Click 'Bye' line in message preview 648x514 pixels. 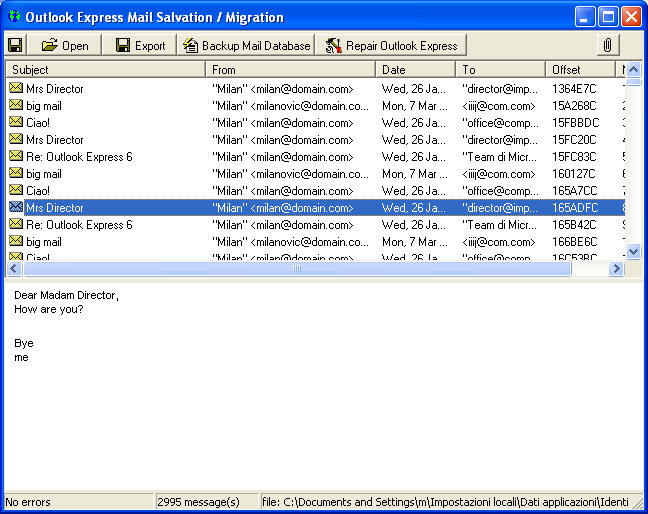coord(24,343)
